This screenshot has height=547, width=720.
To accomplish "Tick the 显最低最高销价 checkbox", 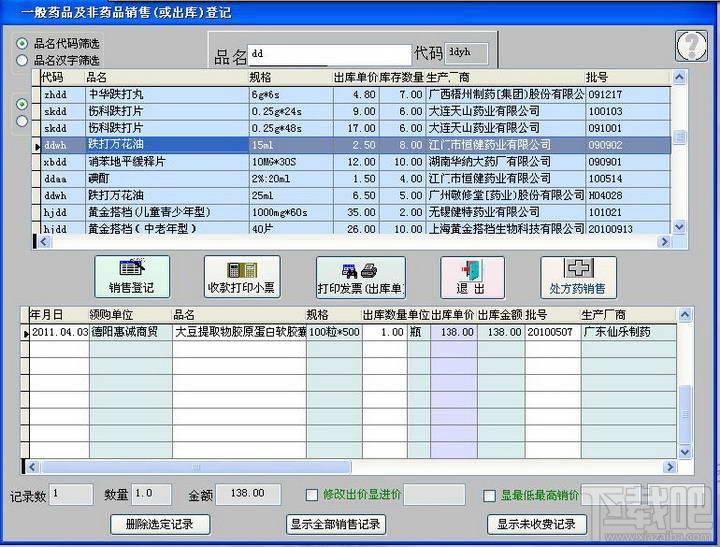I will pos(489,495).
